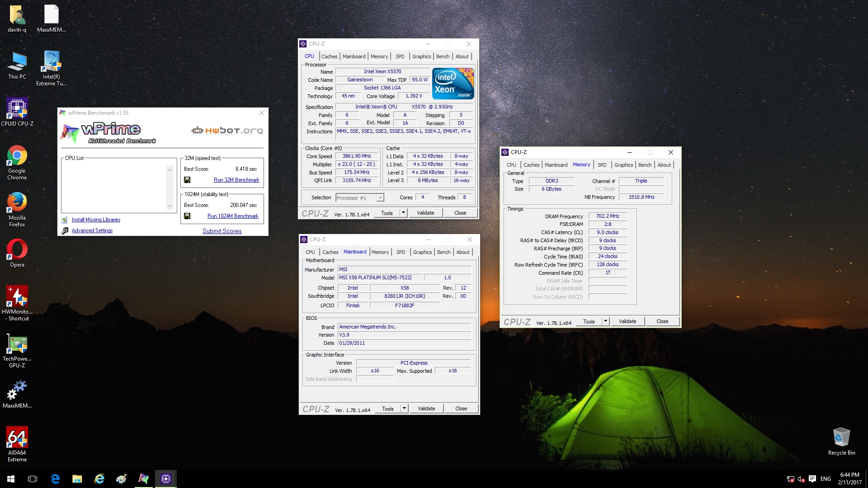This screenshot has height=488, width=868.
Task: Open the Recycle Bin
Action: coord(841,442)
